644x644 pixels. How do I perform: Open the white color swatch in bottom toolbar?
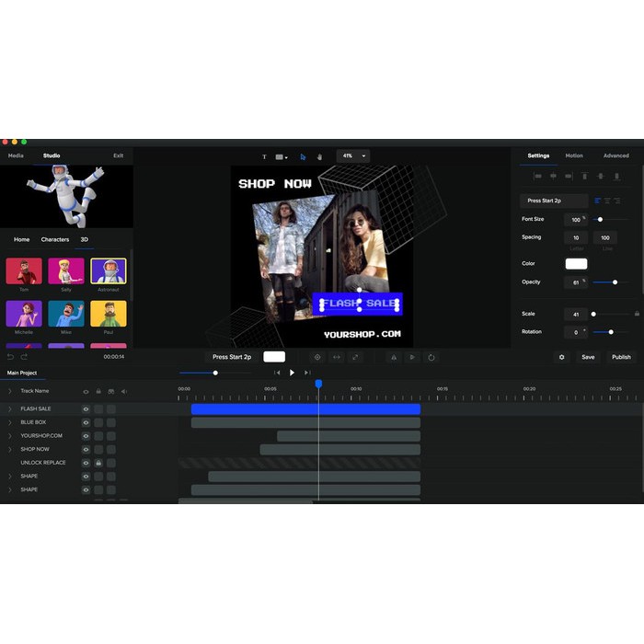(x=274, y=357)
